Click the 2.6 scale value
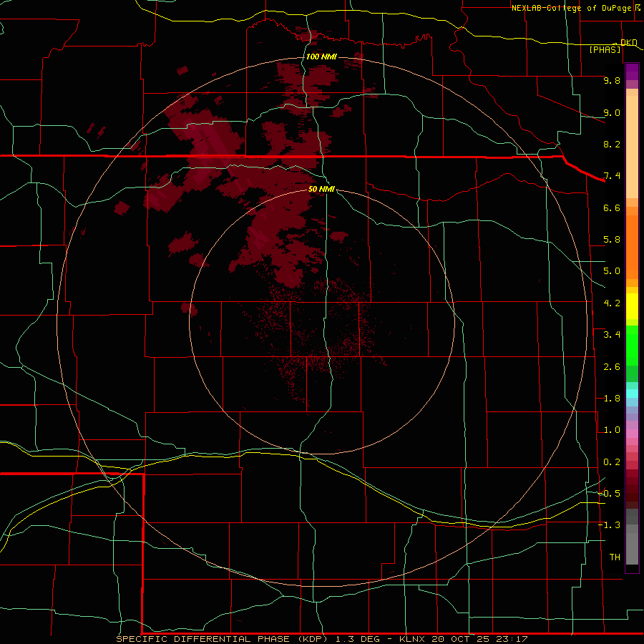The image size is (644, 644). tap(612, 367)
